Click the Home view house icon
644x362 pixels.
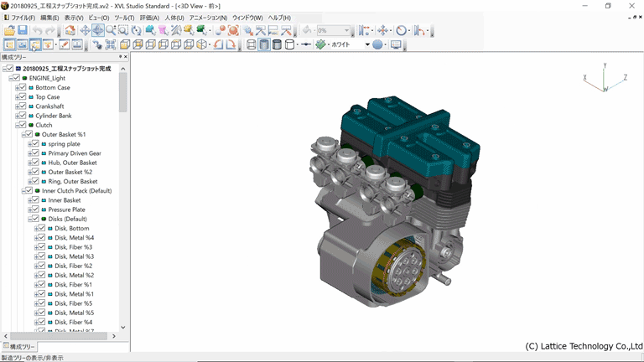[x=72, y=31]
